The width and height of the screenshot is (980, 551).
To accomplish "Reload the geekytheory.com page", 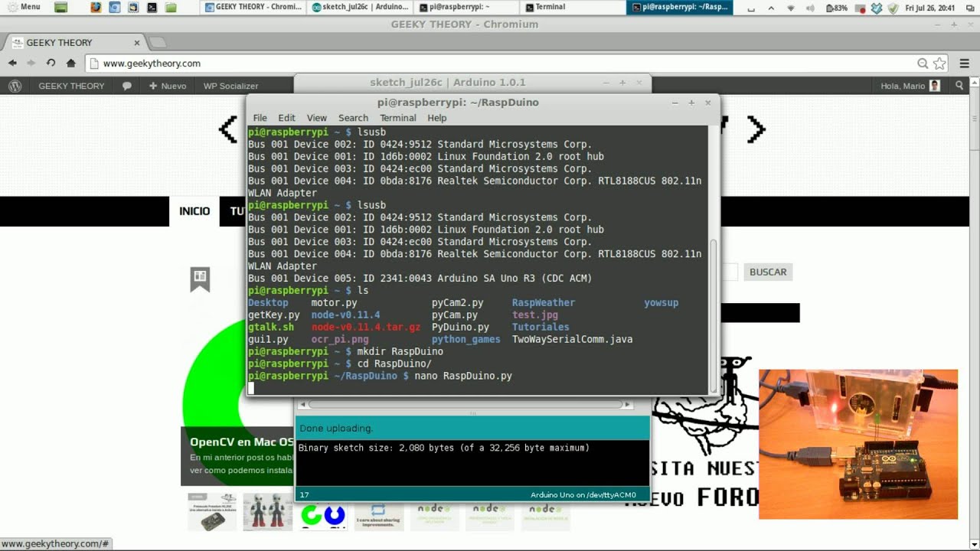I will [51, 64].
